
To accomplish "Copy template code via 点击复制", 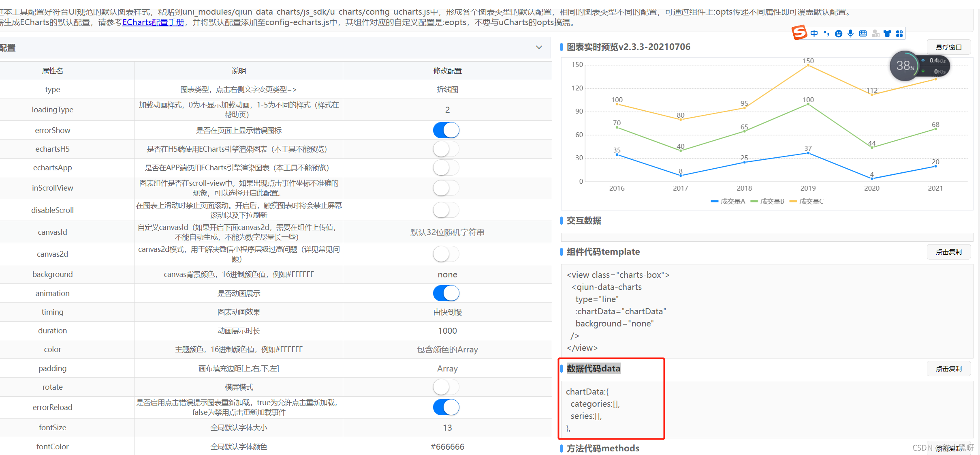I will 948,252.
